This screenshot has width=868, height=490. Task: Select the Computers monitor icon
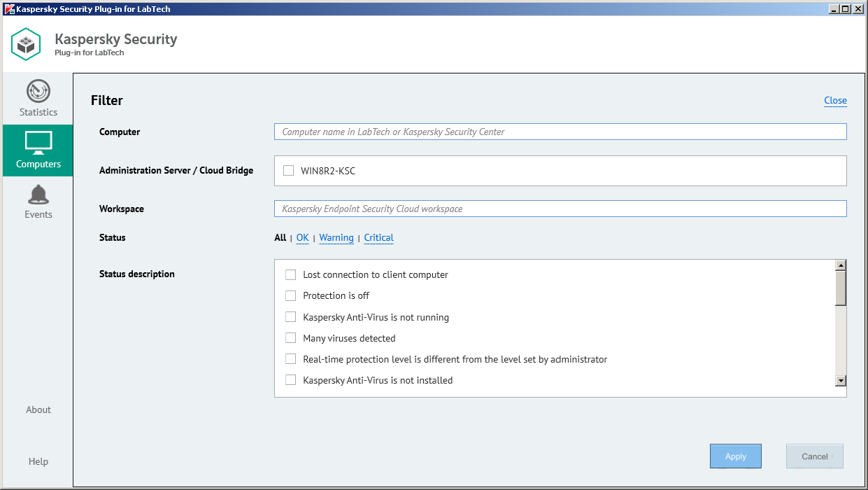tap(38, 142)
